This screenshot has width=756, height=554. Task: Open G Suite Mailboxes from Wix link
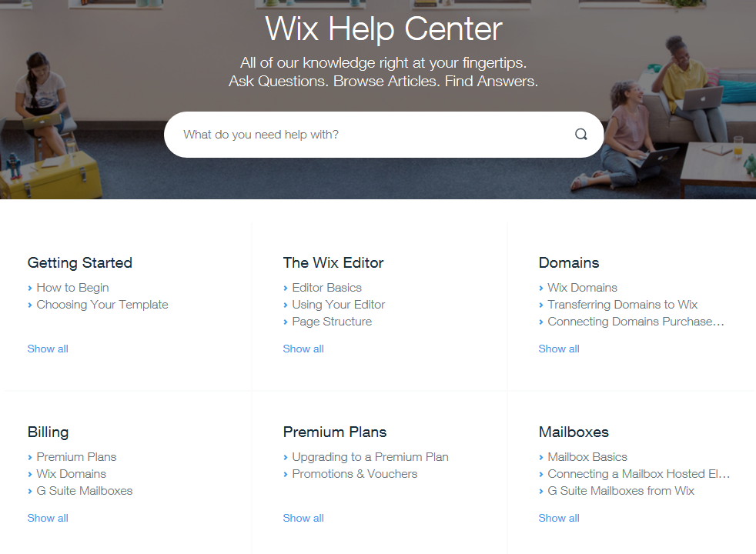(x=621, y=491)
